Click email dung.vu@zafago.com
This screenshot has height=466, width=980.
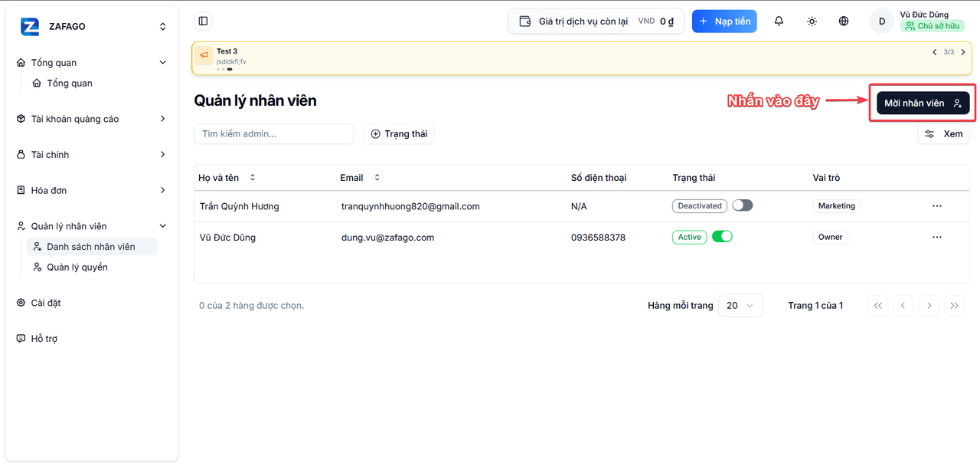(387, 238)
